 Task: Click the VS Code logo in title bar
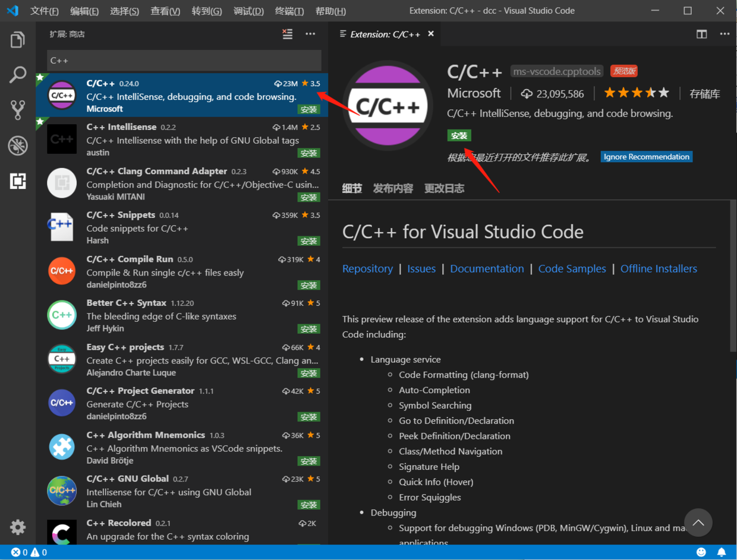point(12,11)
